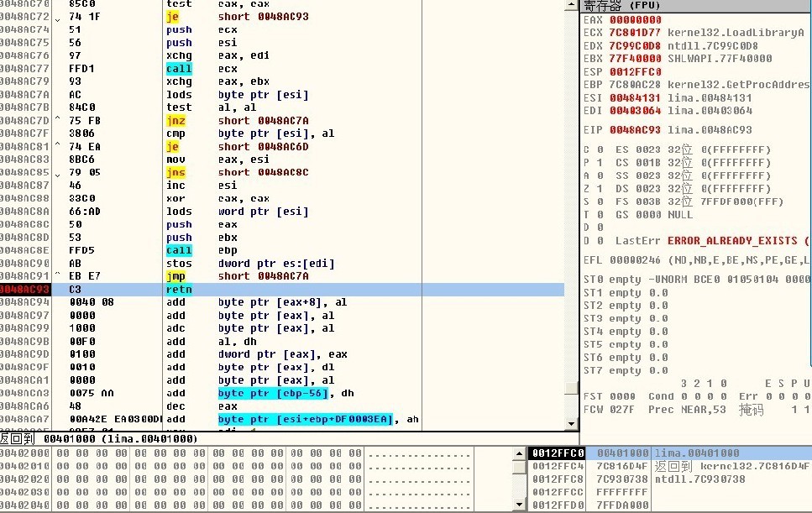812x513 pixels.
Task: Select the EDX register value 7C99C0D8
Action: pos(636,46)
